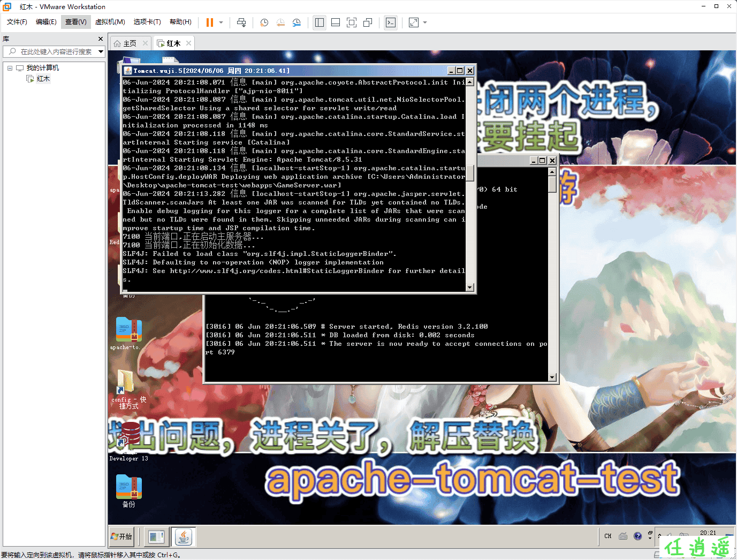Open the Snapshot Manager icon
The width and height of the screenshot is (737, 560).
[297, 22]
